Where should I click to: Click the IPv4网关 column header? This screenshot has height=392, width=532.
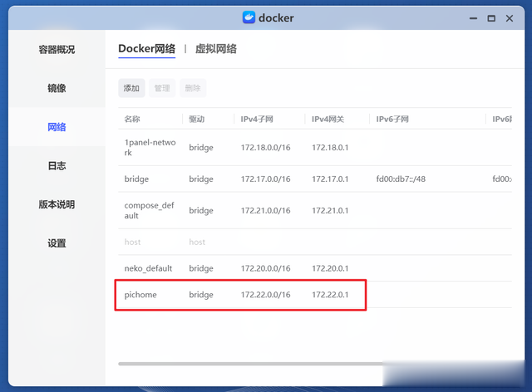(x=328, y=119)
